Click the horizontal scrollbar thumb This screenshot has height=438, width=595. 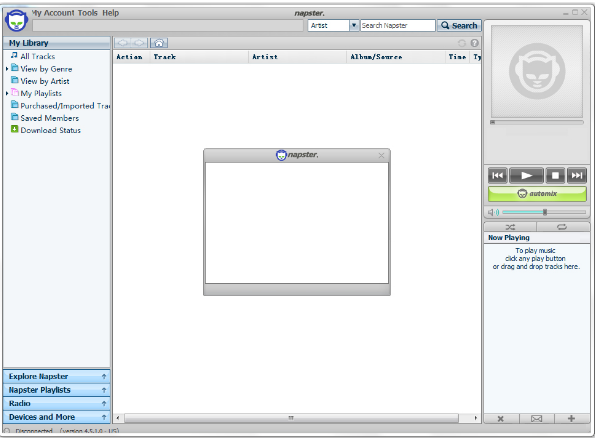[x=291, y=418]
